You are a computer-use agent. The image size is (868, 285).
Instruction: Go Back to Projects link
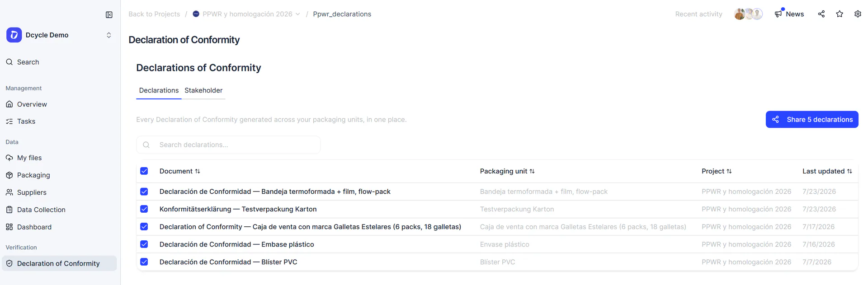coord(154,14)
